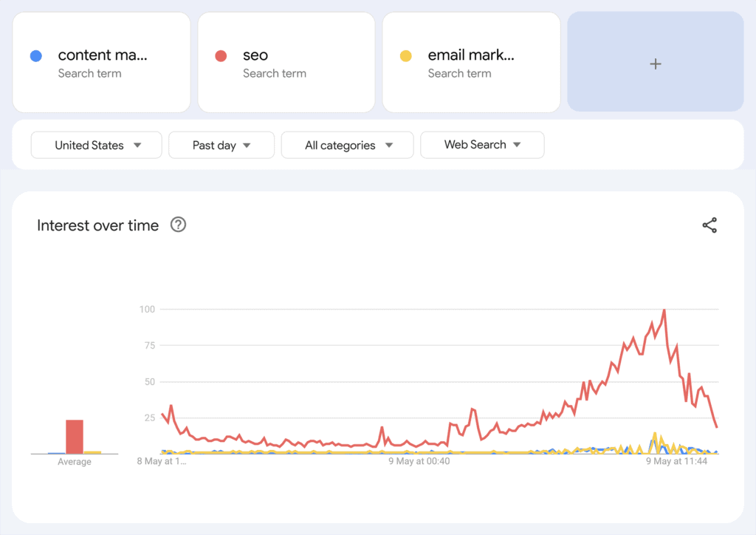Edit the content marketing search term text
This screenshot has width=756, height=535.
pos(103,55)
